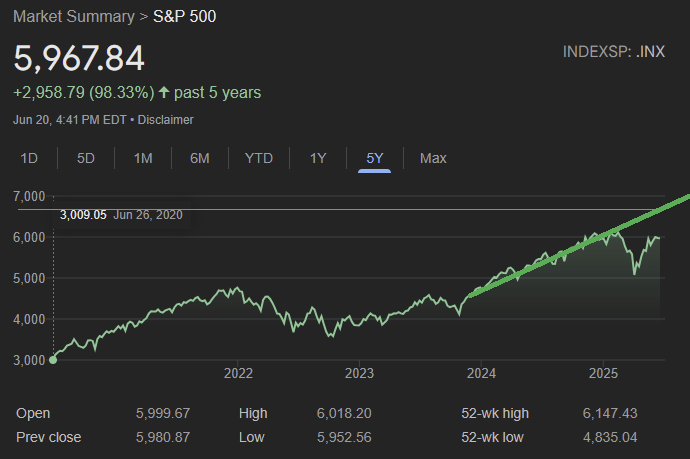This screenshot has height=459, width=690.
Task: Open the Disclaimer link
Action: pyautogui.click(x=165, y=120)
